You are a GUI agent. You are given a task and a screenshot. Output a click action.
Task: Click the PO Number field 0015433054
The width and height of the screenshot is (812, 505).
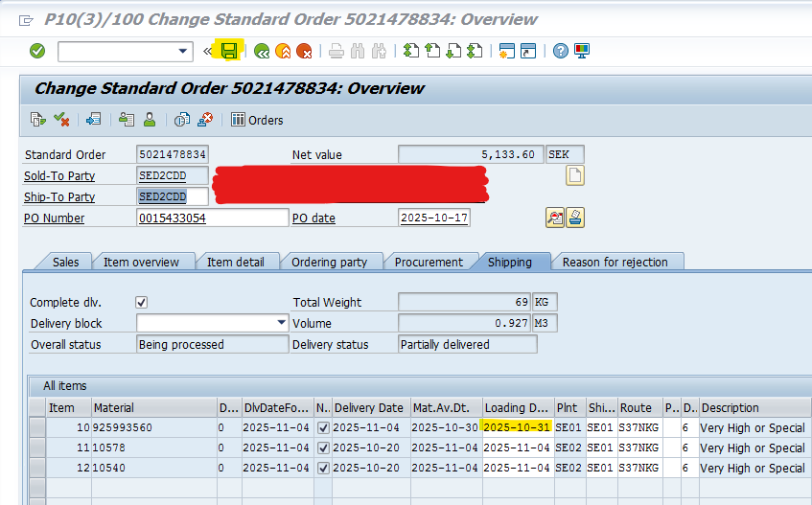[212, 218]
